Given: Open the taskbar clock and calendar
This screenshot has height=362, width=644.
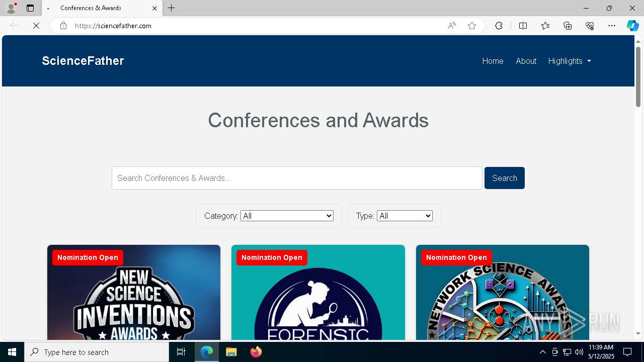Looking at the screenshot, I should [601, 352].
